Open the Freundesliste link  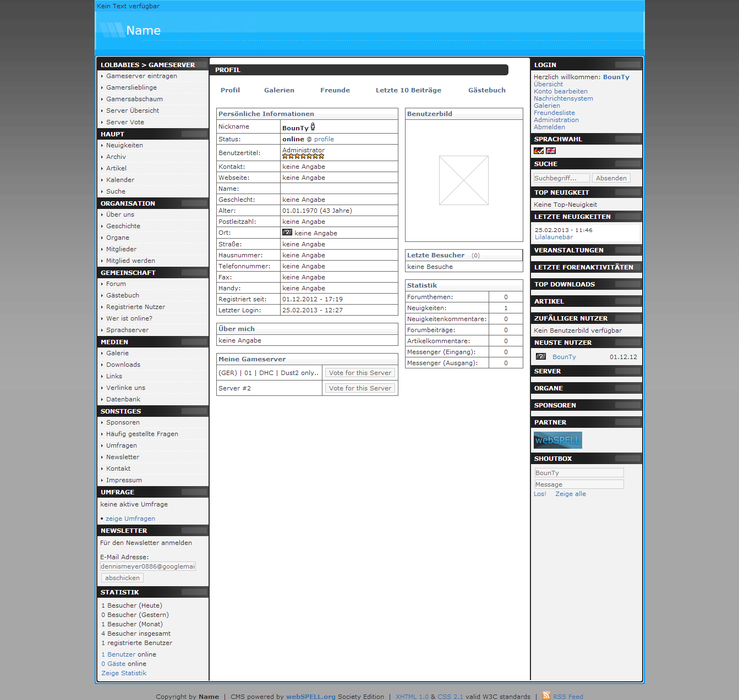pos(554,113)
